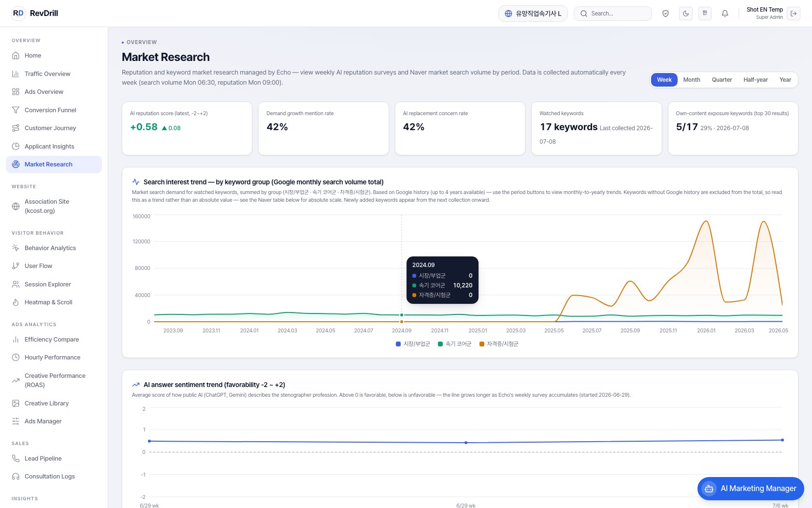Switch to Month period tab

[x=692, y=80]
